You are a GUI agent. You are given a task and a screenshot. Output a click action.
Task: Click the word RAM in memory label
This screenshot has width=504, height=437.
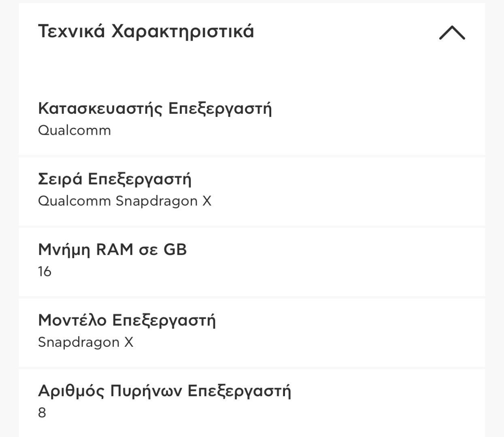coord(114,249)
